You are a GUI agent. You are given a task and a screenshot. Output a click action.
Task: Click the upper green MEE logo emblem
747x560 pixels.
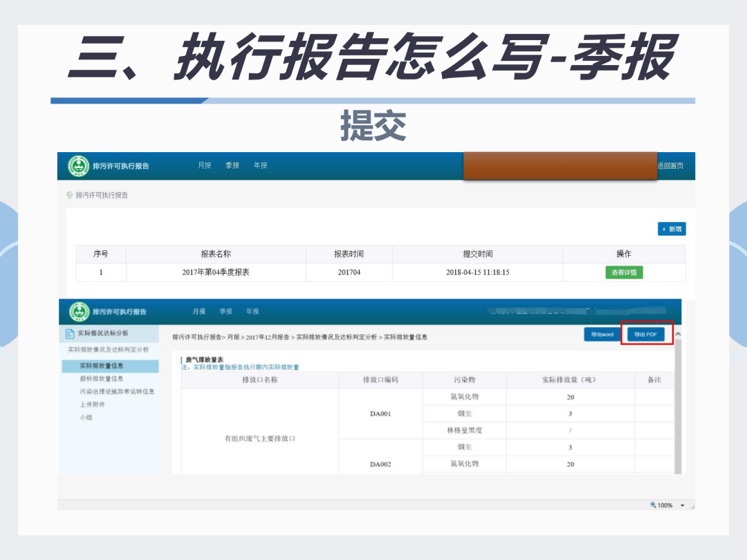pyautogui.click(x=78, y=166)
